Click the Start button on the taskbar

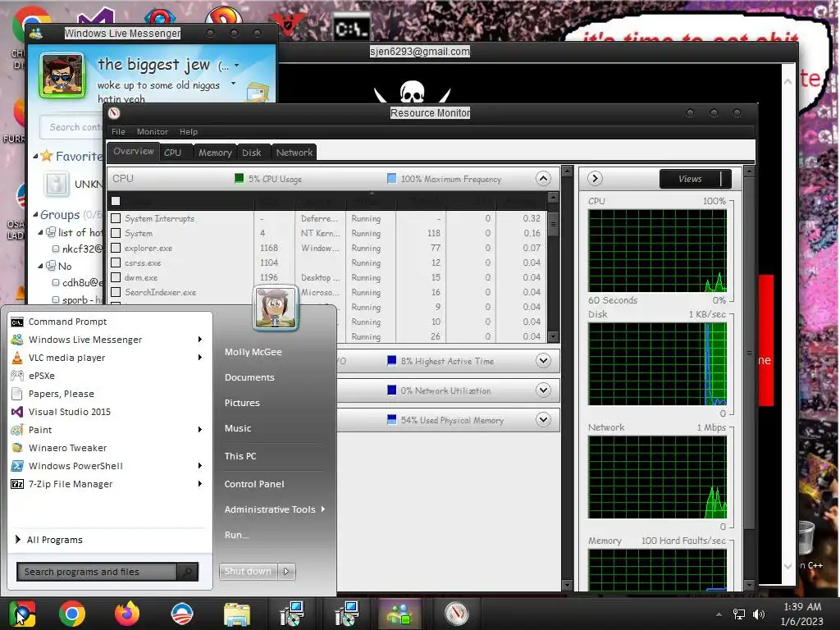[x=22, y=614]
